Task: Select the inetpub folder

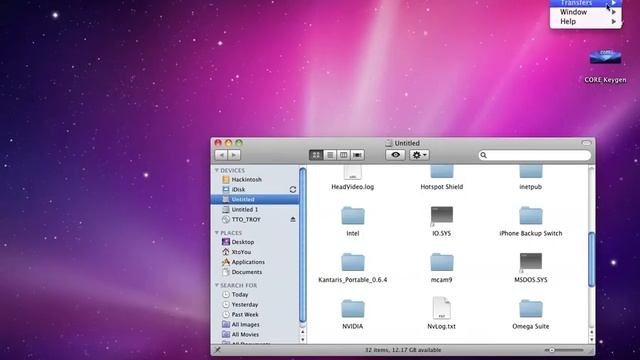Action: coord(531,178)
